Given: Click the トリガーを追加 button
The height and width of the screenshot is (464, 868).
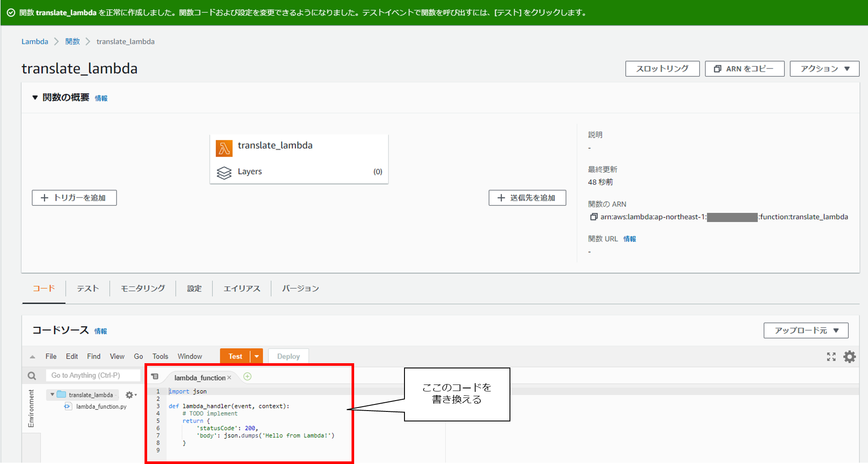Looking at the screenshot, I should [74, 198].
